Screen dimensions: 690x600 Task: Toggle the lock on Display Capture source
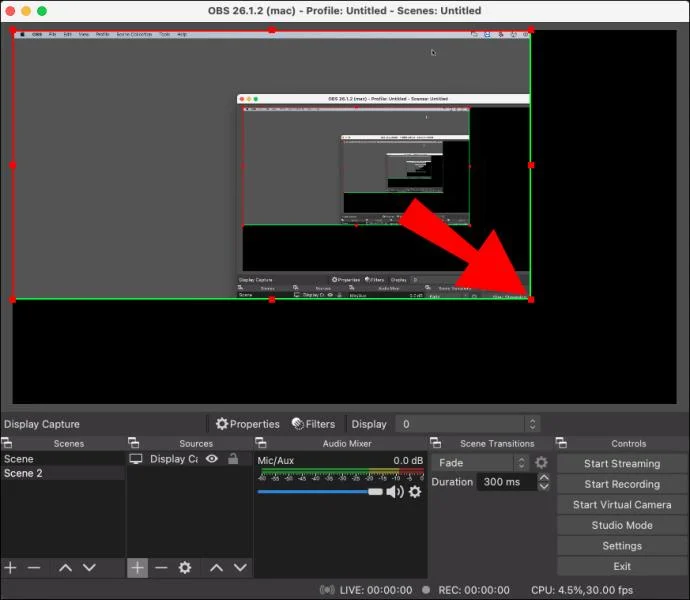pyautogui.click(x=233, y=459)
